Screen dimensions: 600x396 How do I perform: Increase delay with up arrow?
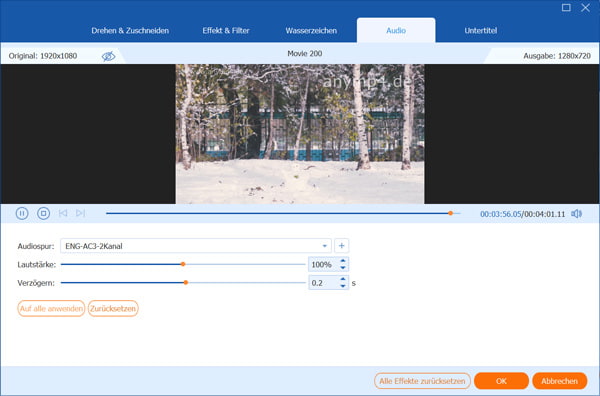(x=343, y=279)
